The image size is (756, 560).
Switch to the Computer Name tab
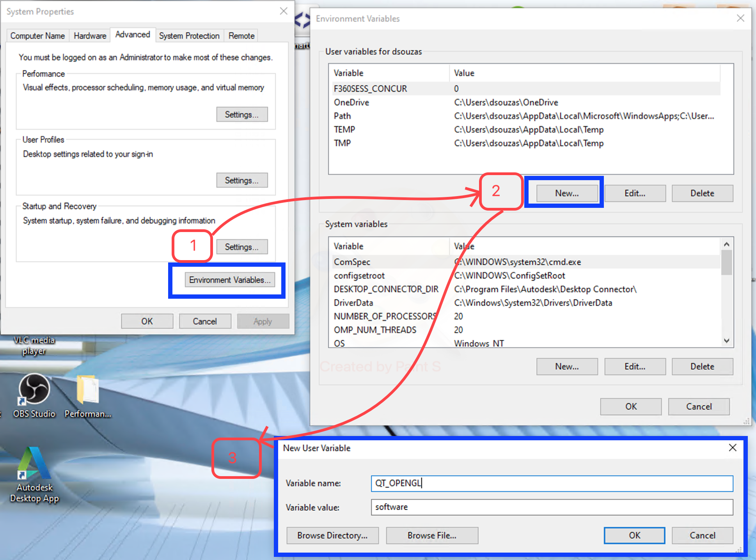(37, 35)
